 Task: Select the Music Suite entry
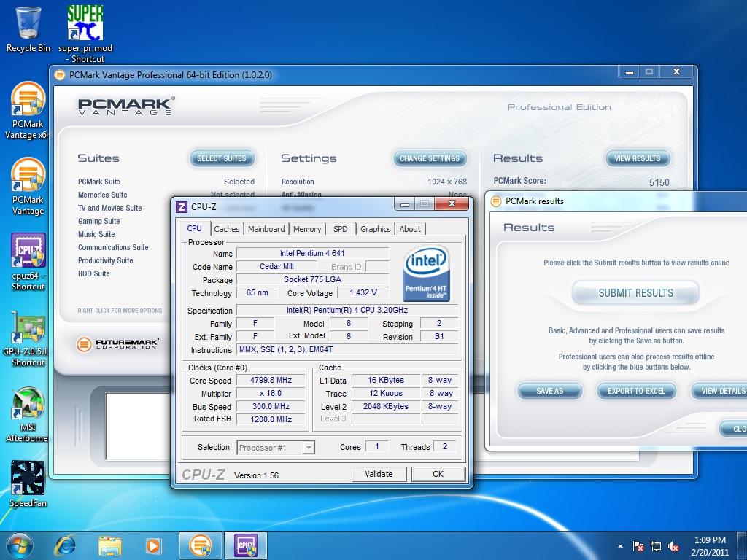(96, 234)
